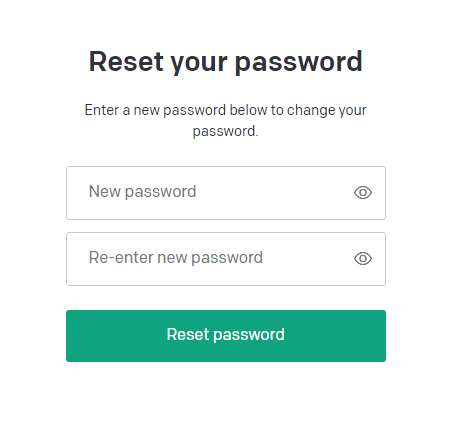
Task: Unmask the confirmation password using eye icon
Action: pos(363,259)
